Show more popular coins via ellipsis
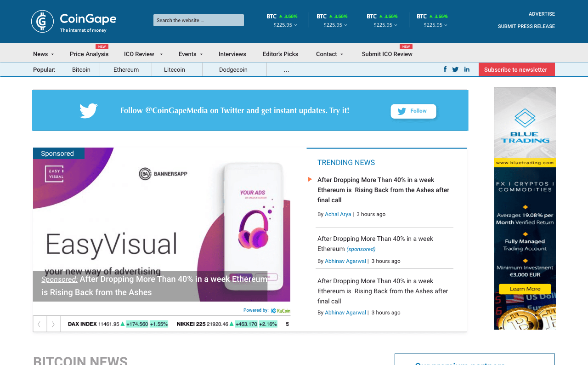Image resolution: width=588 pixels, height=365 pixels. click(x=287, y=70)
